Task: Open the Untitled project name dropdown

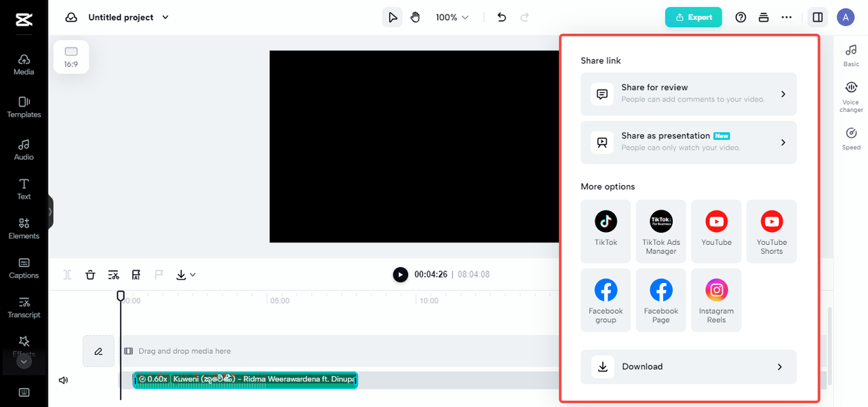Action: pos(129,18)
